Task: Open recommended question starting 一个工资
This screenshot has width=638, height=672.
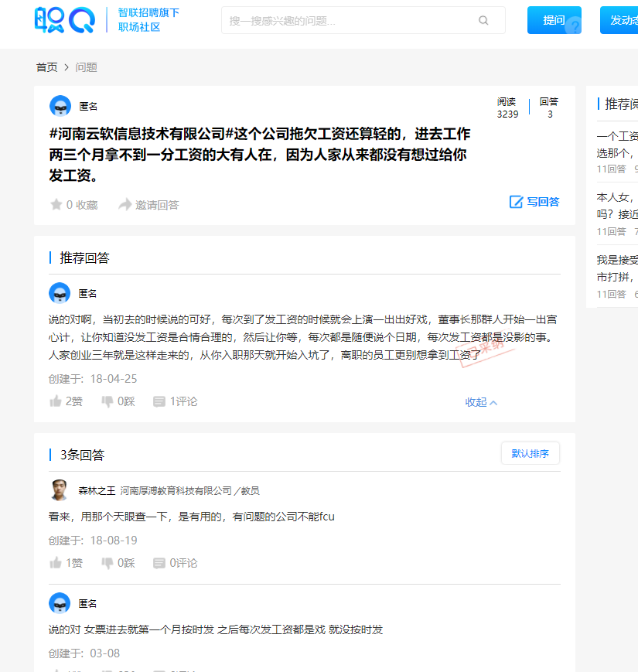Action: (x=617, y=145)
